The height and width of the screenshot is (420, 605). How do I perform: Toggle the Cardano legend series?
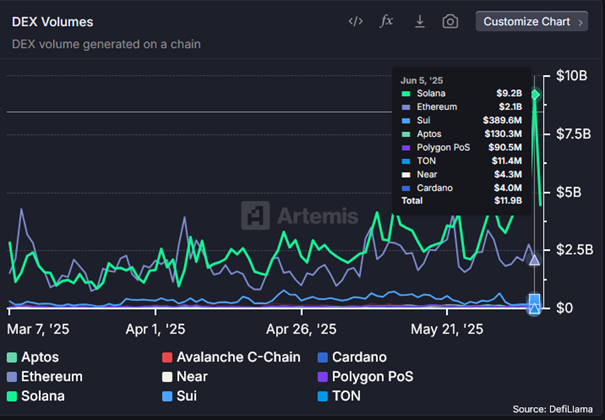click(x=352, y=357)
